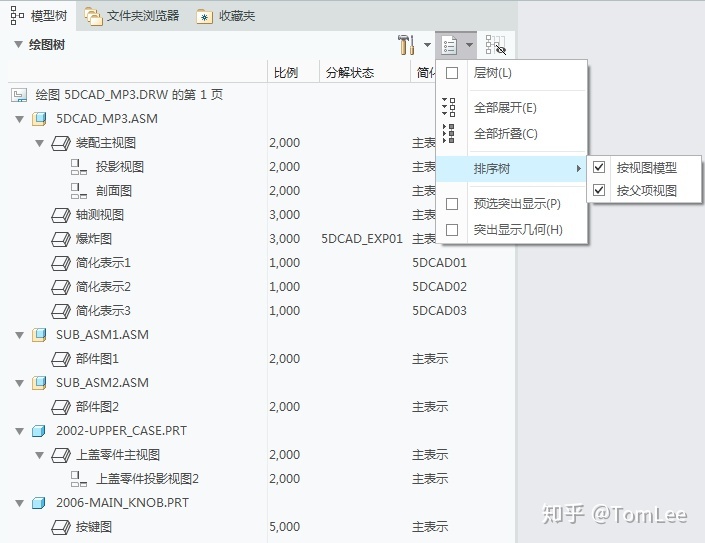
Task: Select the 5DCAD_EXP01 explode state cell
Action: 362,239
